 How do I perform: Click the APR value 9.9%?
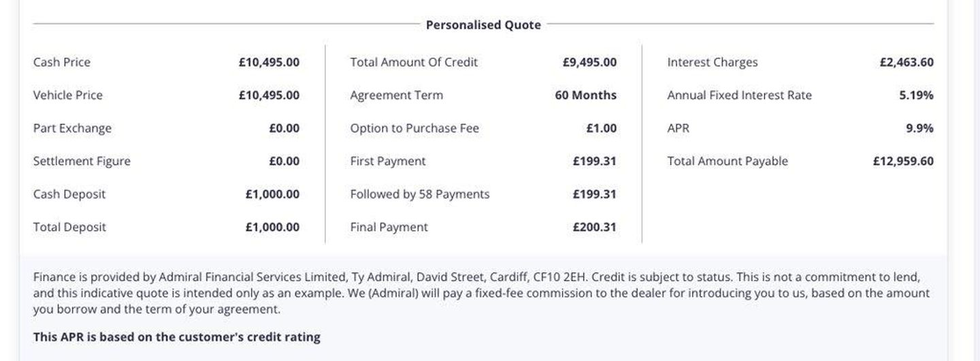pos(919,128)
